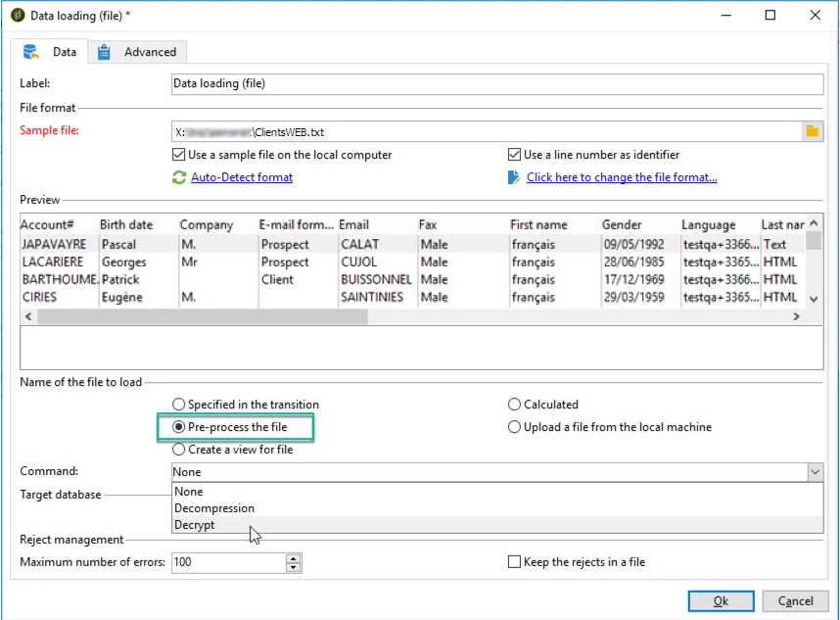Click the 'Fax' column header
The image size is (840, 620).
[463, 224]
